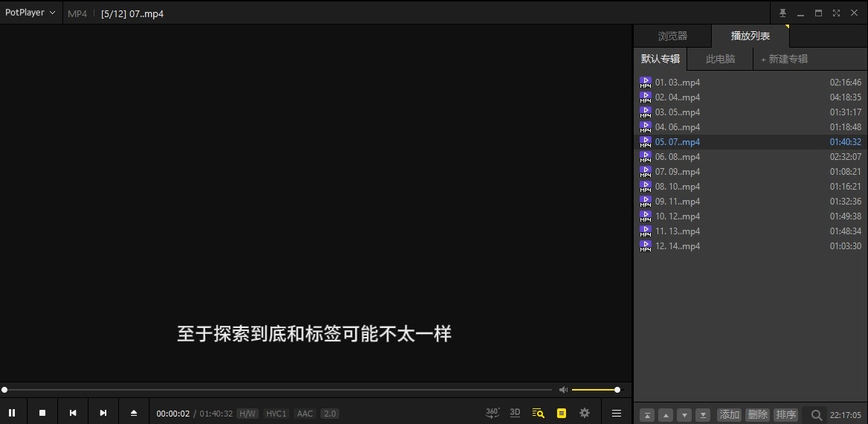The height and width of the screenshot is (424, 868).
Task: Skip to the next file
Action: 103,413
